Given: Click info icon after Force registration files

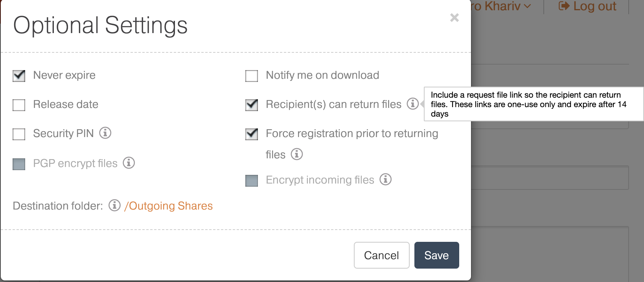Looking at the screenshot, I should tap(297, 154).
